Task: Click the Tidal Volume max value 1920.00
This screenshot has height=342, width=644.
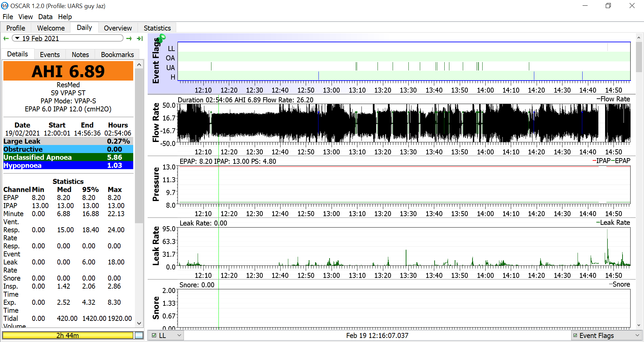Action: point(120,319)
